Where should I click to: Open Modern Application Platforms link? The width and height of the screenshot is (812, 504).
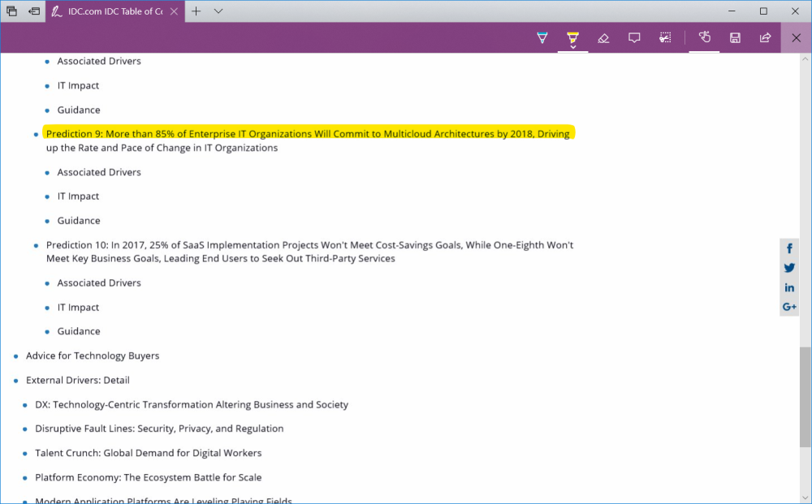click(164, 500)
